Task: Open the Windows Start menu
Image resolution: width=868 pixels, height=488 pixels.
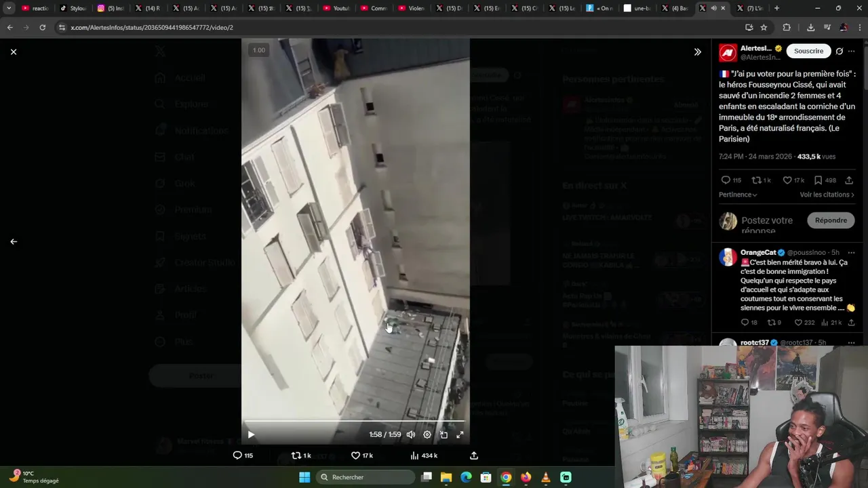Action: click(304, 477)
